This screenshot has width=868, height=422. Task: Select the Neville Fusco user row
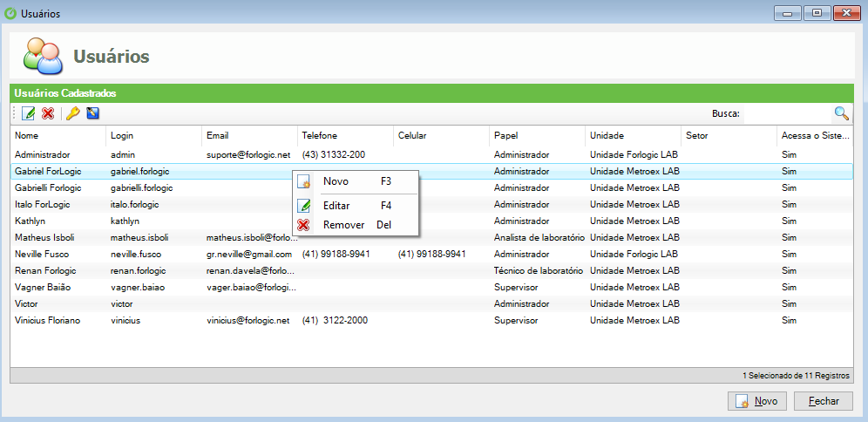pyautogui.click(x=431, y=255)
